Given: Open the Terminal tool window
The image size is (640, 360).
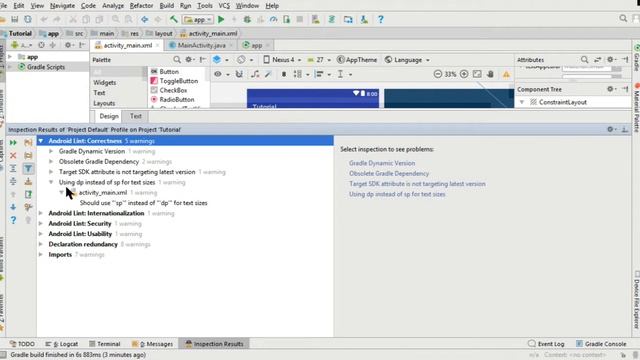Looking at the screenshot, I should coord(104,344).
